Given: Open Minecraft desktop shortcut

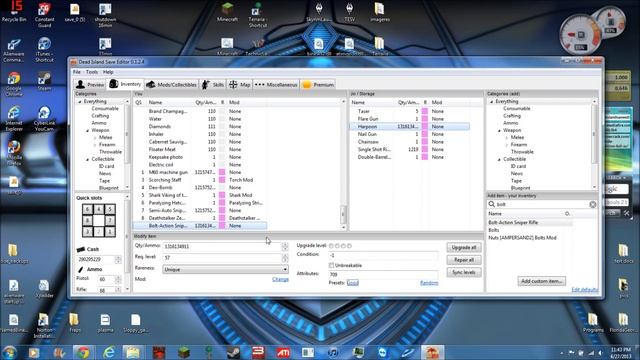Looking at the screenshot, I should pyautogui.click(x=227, y=12).
